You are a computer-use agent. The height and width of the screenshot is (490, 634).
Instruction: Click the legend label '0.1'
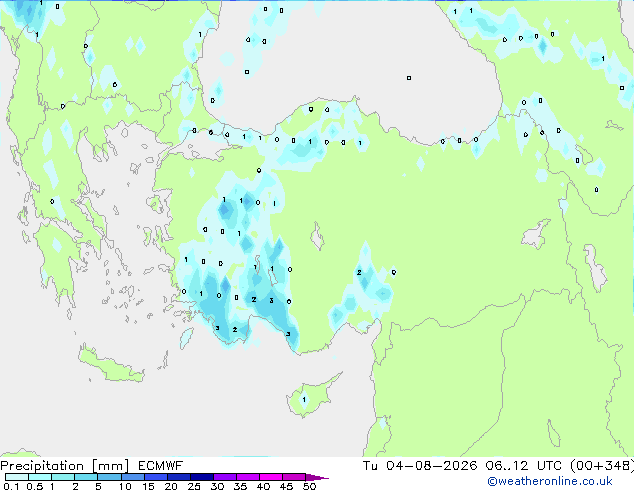point(11,486)
